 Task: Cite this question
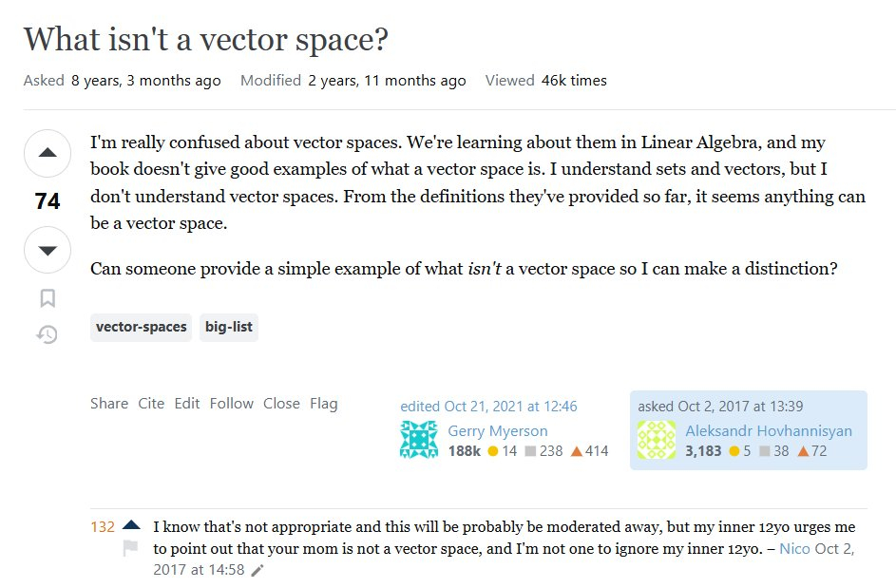click(x=151, y=404)
